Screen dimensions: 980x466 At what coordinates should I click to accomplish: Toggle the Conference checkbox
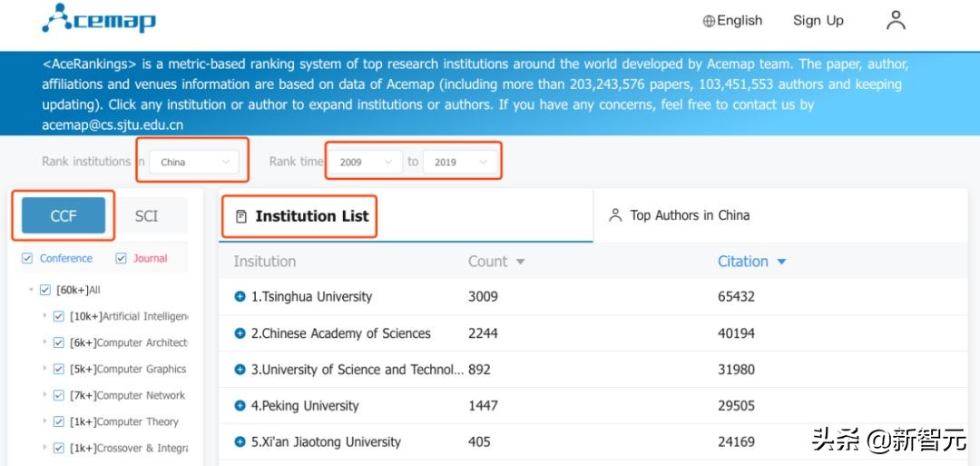tap(27, 258)
